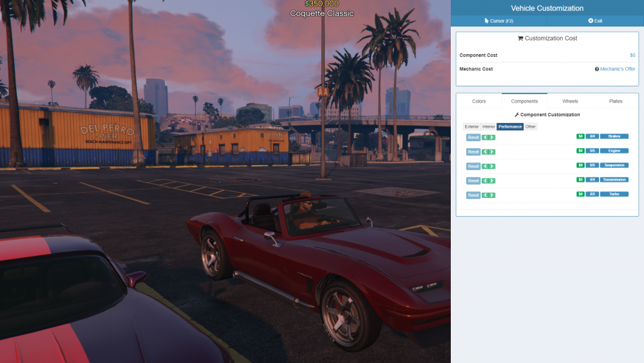This screenshot has width=644, height=363.
Task: Reset the Transmission component
Action: tap(473, 181)
